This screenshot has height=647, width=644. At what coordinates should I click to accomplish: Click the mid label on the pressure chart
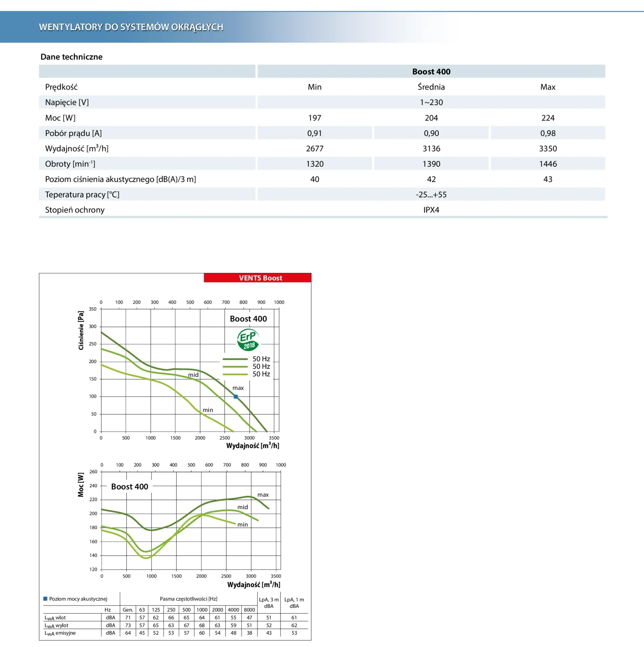point(193,375)
